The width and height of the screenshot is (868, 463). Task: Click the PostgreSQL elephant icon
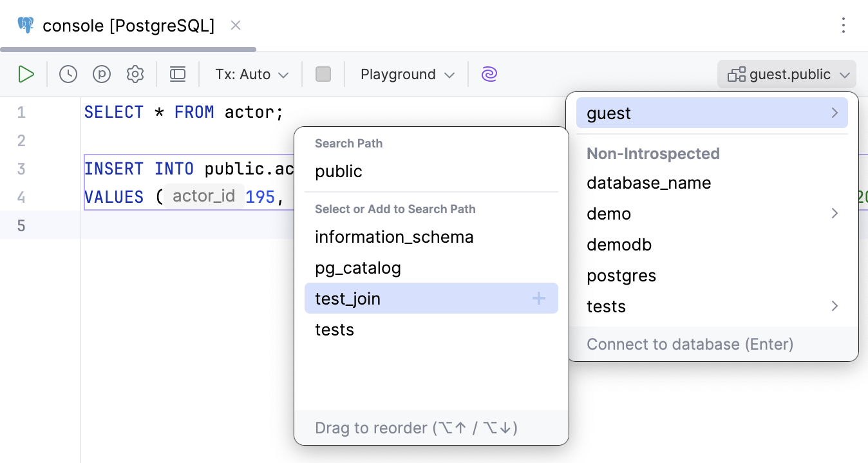25,25
